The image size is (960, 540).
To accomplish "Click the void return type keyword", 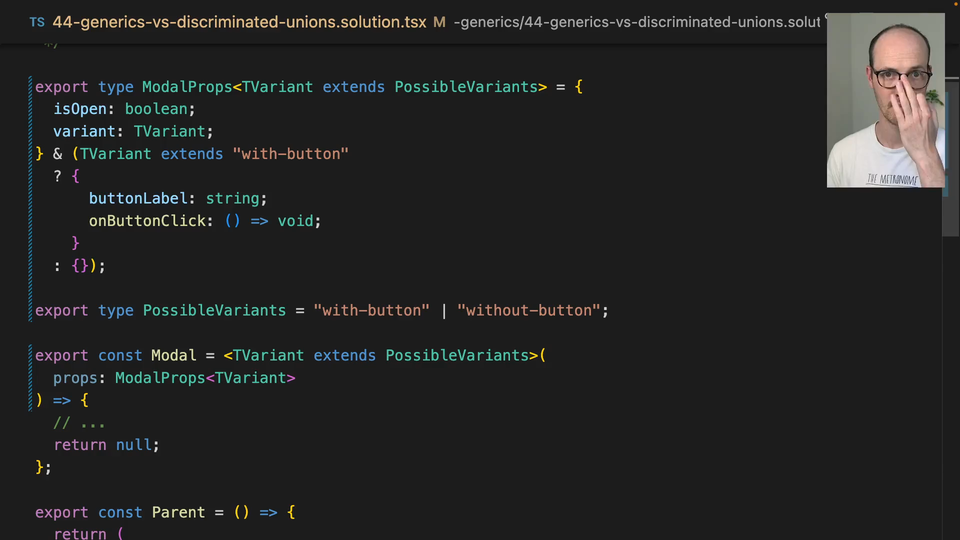I will coord(296,221).
